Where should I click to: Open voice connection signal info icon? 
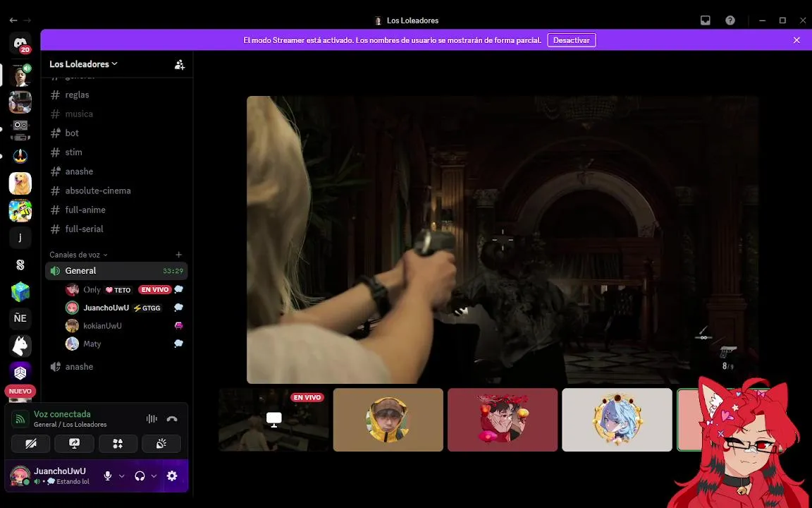20,419
